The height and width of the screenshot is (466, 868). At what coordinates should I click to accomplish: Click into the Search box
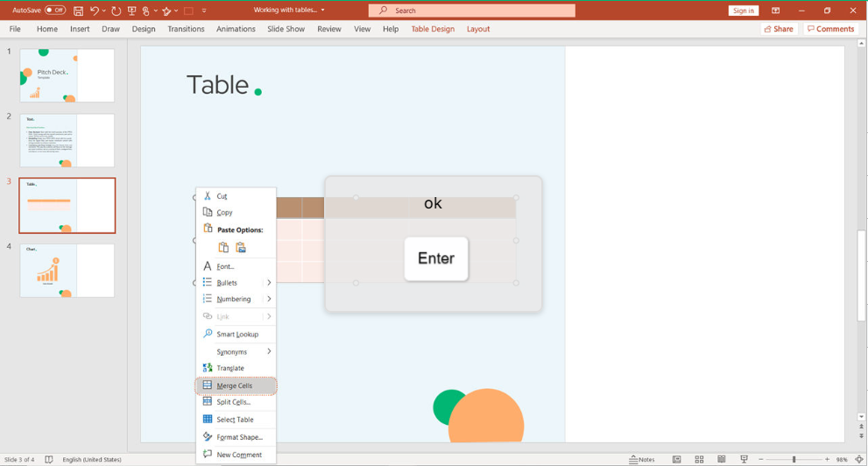471,10
